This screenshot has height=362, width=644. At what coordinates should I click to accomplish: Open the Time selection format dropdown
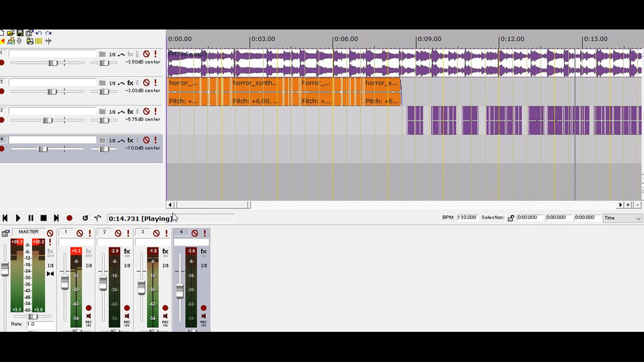(622, 218)
